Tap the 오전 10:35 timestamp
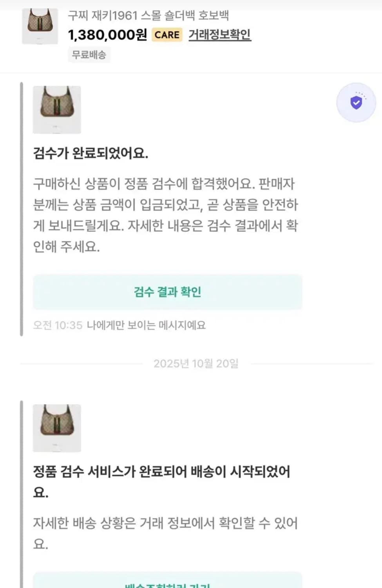The width and height of the screenshot is (382, 588). (58, 325)
